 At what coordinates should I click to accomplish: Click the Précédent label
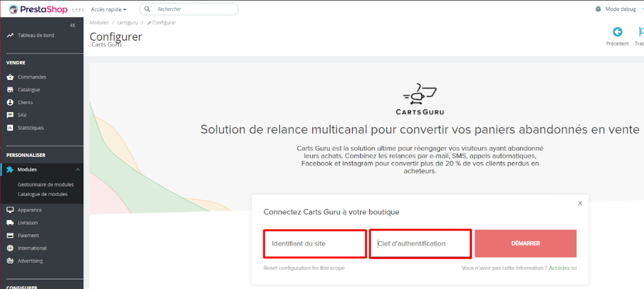tap(617, 44)
